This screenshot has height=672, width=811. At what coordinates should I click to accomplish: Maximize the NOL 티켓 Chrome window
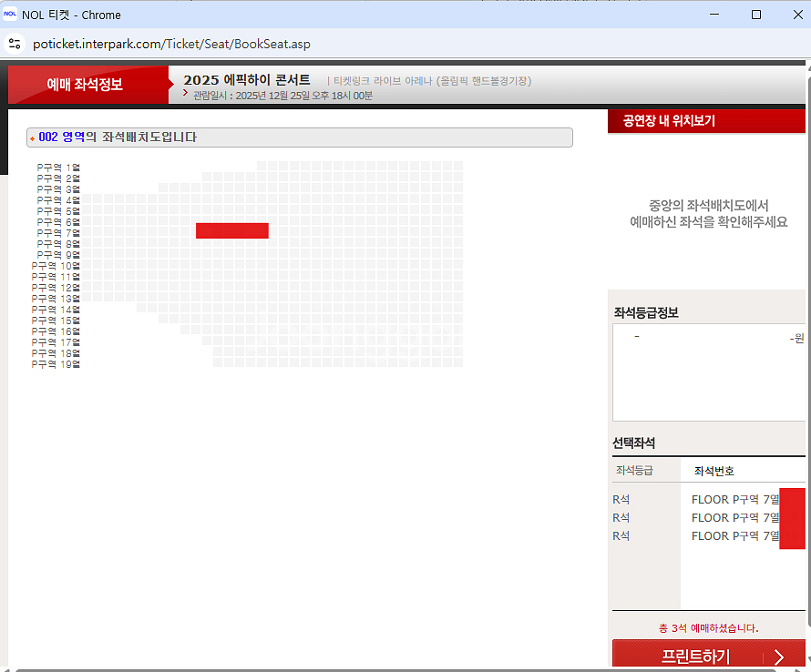(755, 15)
